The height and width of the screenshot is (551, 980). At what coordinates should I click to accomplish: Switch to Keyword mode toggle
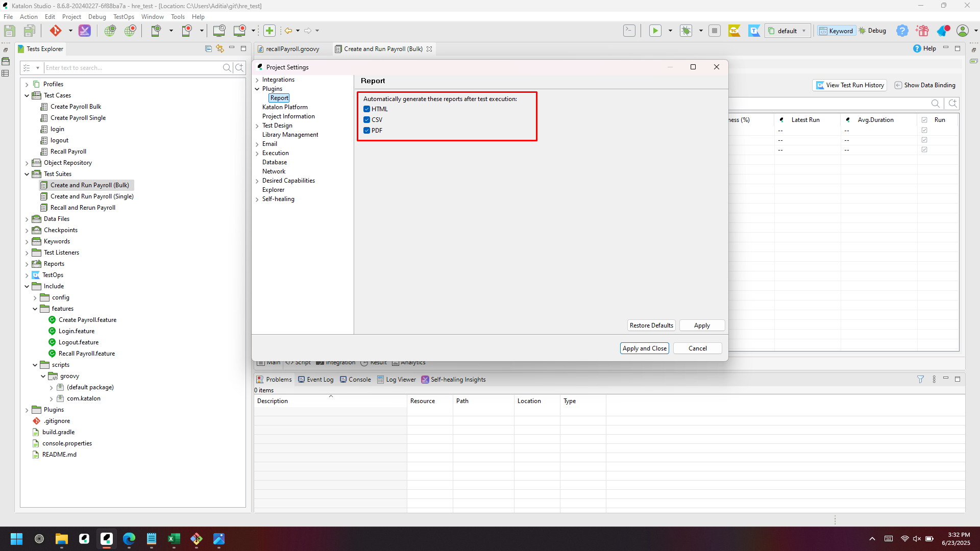tap(836, 31)
